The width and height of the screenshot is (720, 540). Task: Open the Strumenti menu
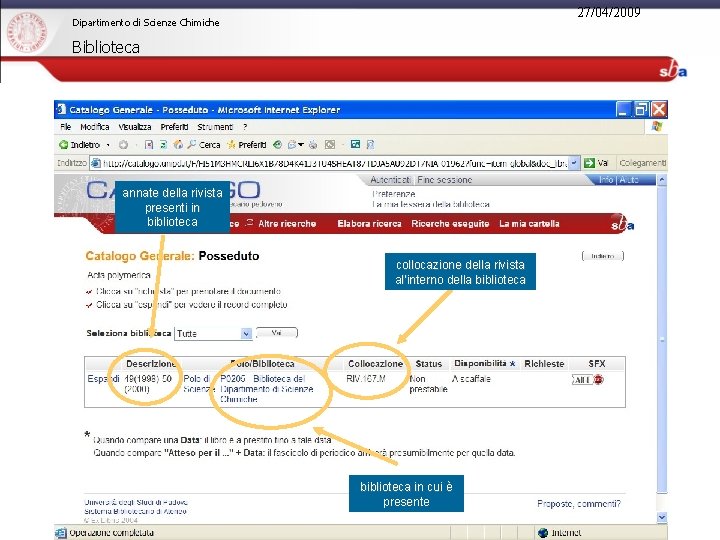[x=215, y=127]
